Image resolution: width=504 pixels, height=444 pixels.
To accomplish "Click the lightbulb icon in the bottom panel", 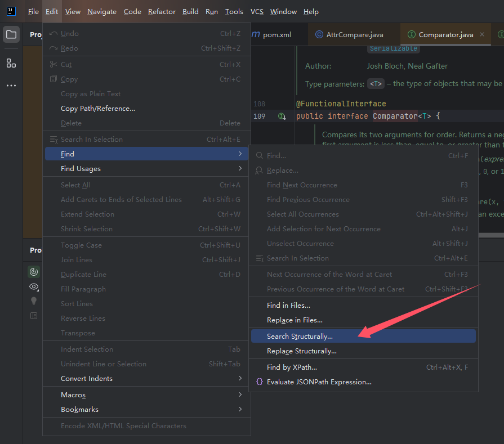I will click(x=34, y=301).
